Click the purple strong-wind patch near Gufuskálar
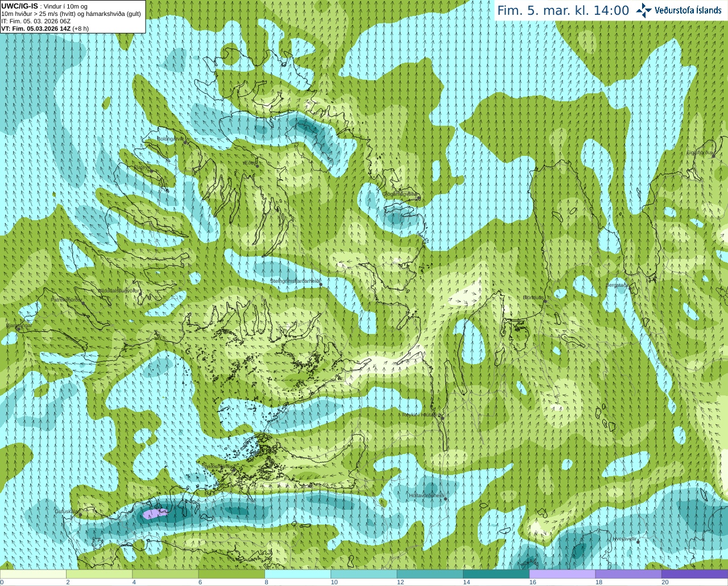Image resolution: width=728 pixels, height=586 pixels. [x=154, y=514]
